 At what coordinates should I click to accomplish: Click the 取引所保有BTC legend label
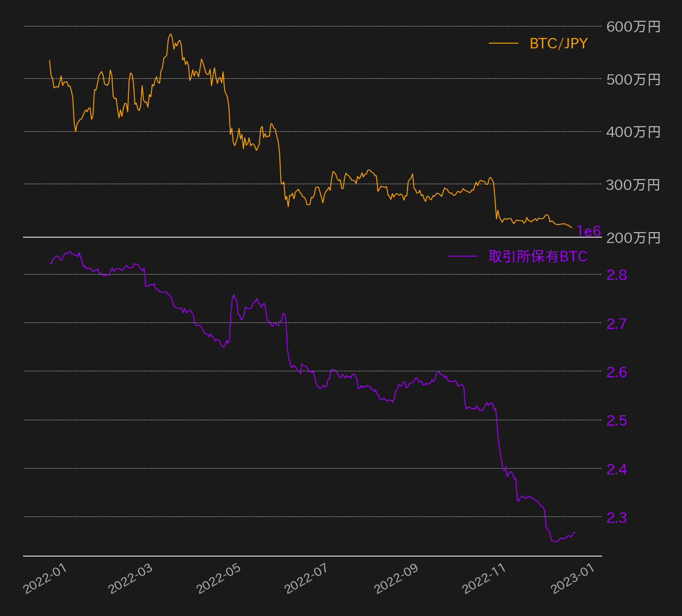click(x=538, y=257)
